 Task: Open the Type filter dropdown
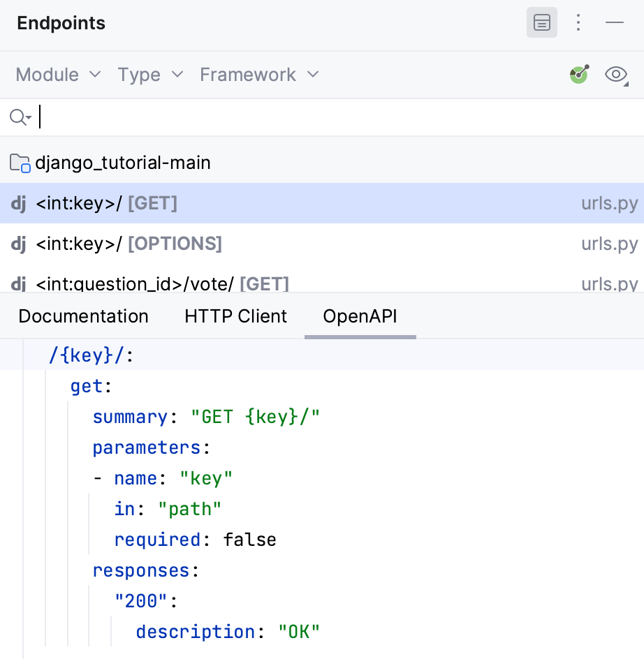tap(150, 75)
